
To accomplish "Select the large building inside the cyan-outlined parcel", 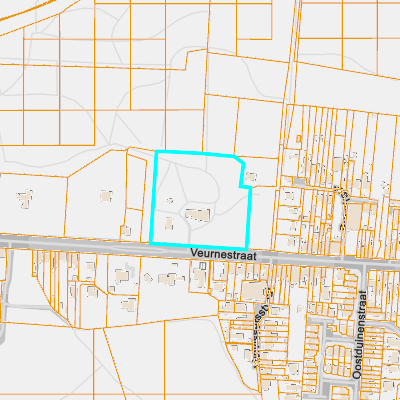I will [198, 215].
